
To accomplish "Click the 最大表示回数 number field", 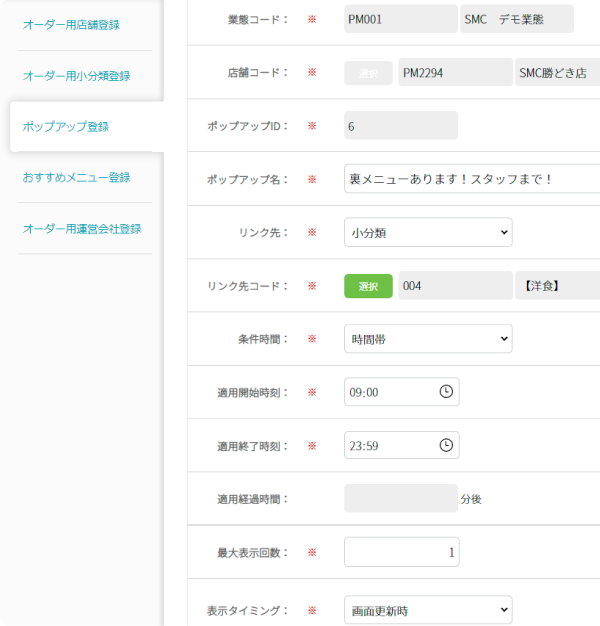I will pyautogui.click(x=400, y=552).
